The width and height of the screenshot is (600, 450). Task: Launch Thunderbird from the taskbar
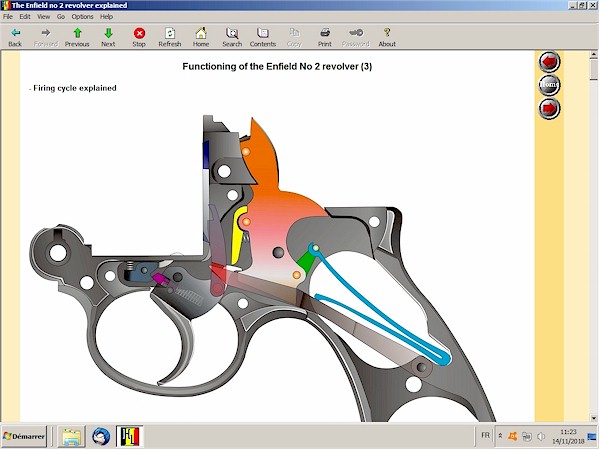[x=101, y=437]
